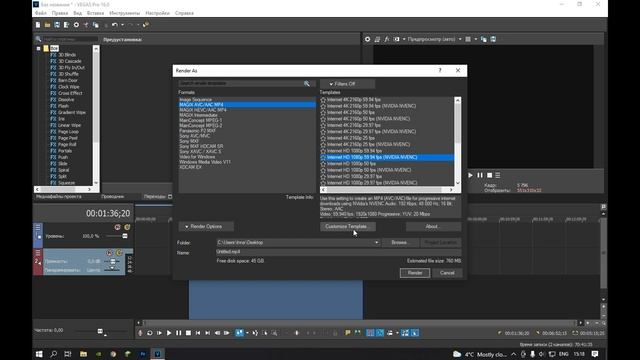Save snapshot to file in preview toolbar
This screenshot has width=640, height=360.
tap(493, 39)
